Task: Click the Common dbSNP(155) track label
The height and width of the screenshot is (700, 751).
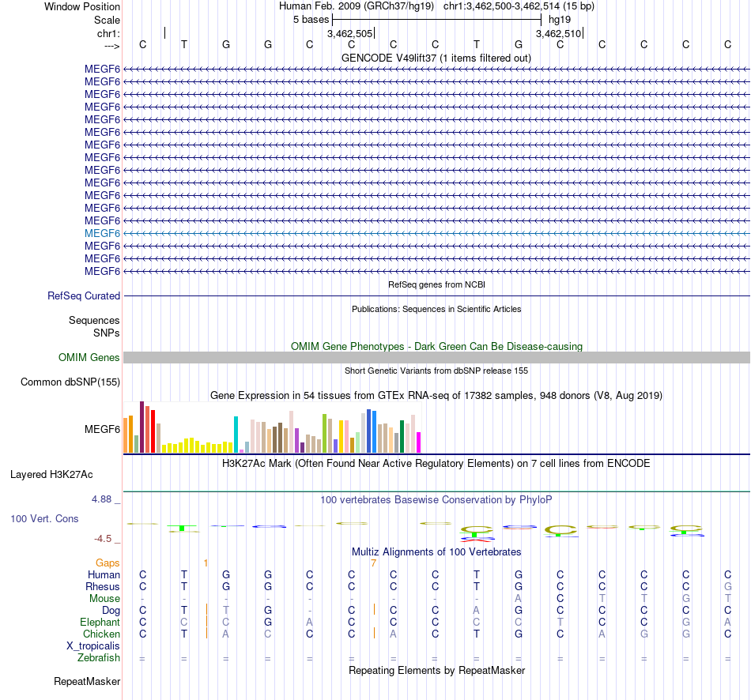Action: click(70, 382)
